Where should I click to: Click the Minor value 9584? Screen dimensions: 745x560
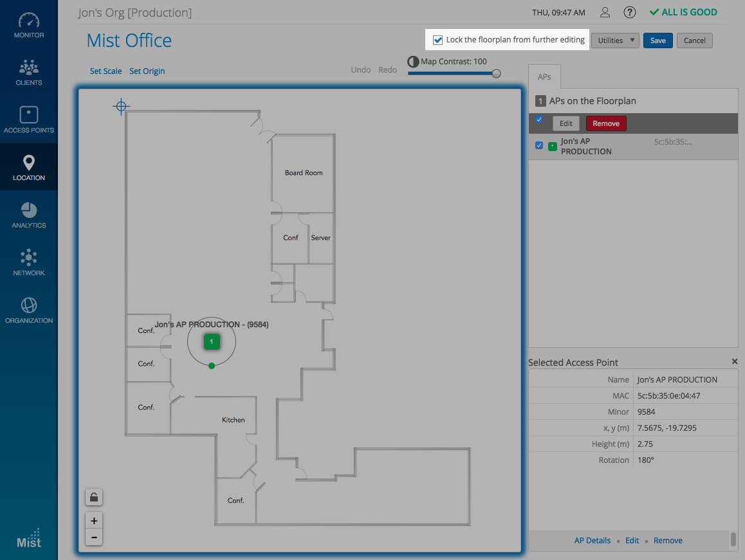[646, 412]
